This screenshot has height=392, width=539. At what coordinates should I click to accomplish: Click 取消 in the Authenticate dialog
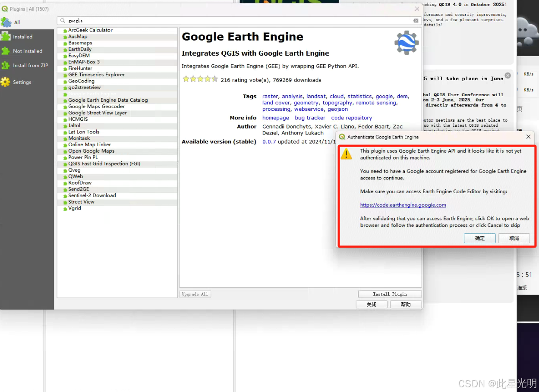click(x=514, y=238)
